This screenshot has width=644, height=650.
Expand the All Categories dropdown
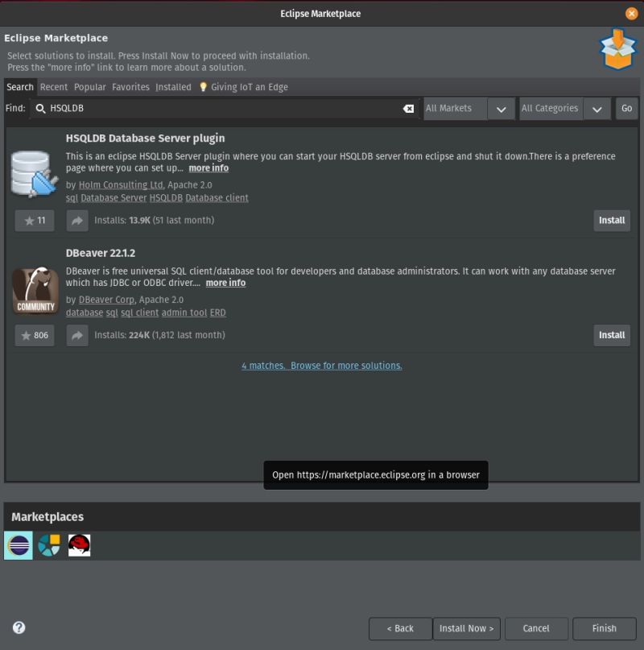pyautogui.click(x=597, y=108)
